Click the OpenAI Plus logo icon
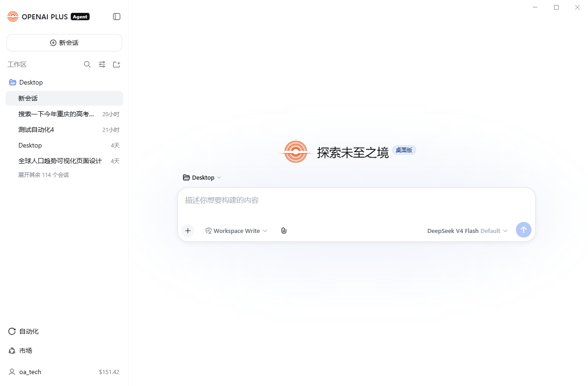 click(x=13, y=17)
